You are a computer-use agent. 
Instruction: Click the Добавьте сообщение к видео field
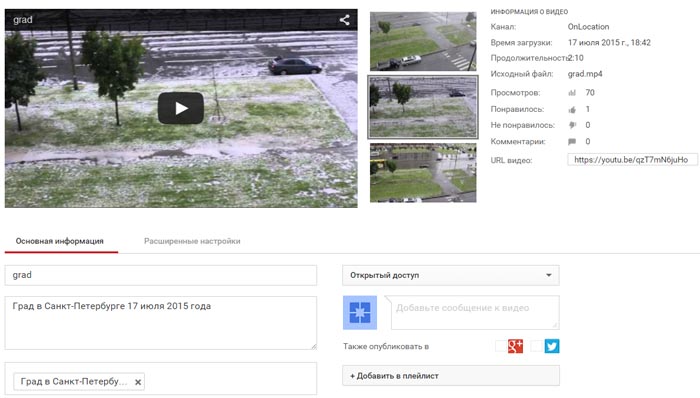pyautogui.click(x=475, y=312)
